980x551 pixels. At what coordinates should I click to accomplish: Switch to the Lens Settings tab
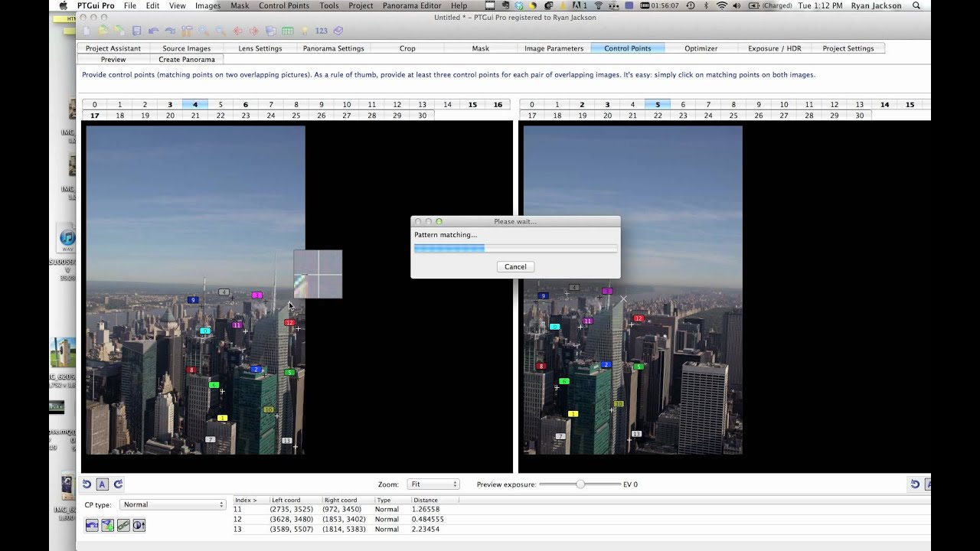pos(260,48)
